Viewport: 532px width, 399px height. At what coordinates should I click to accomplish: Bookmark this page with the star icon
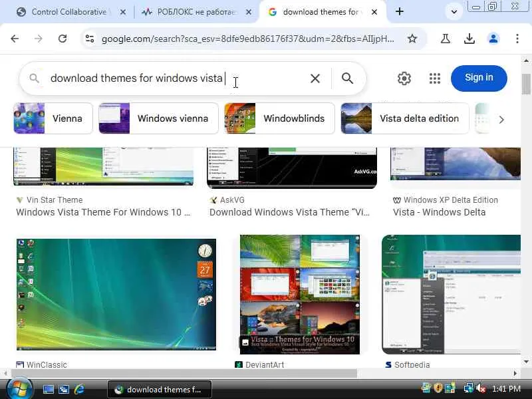tap(412, 39)
